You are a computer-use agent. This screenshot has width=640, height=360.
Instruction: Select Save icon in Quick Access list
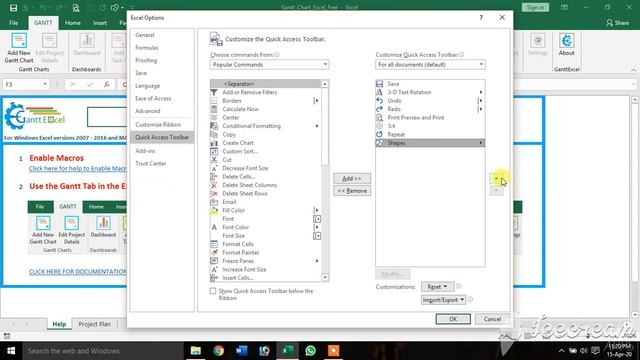[x=380, y=84]
